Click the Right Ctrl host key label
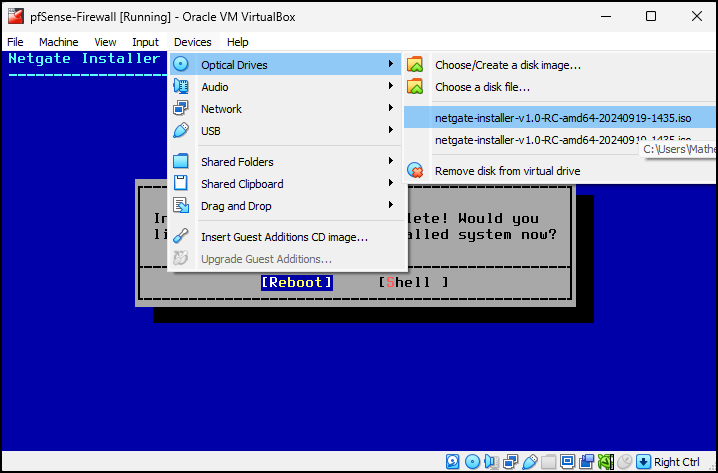 point(677,462)
